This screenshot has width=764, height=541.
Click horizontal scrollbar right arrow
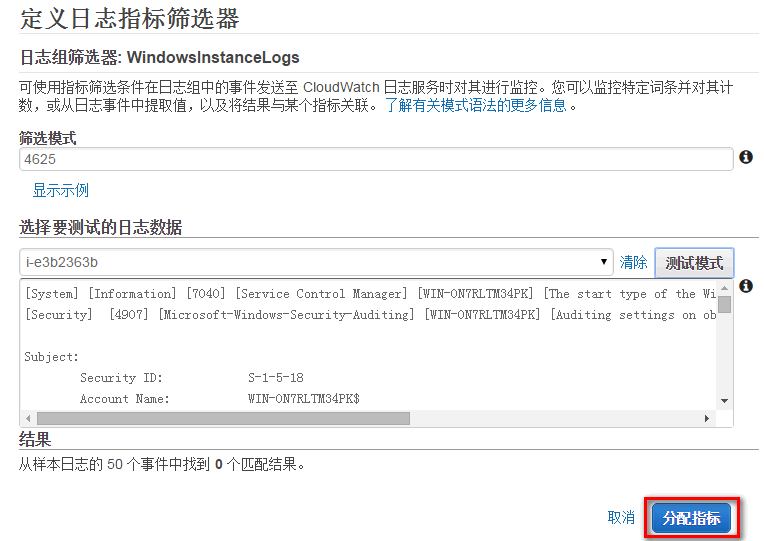point(707,418)
